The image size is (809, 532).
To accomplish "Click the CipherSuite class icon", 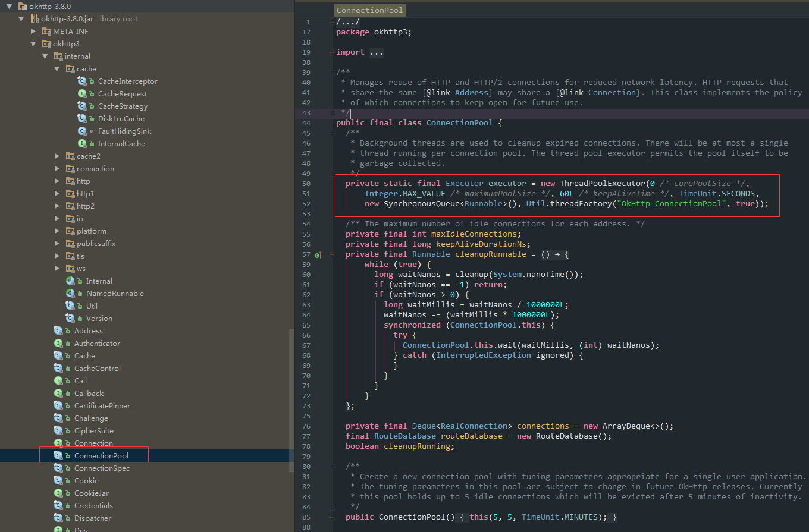I will (x=58, y=431).
